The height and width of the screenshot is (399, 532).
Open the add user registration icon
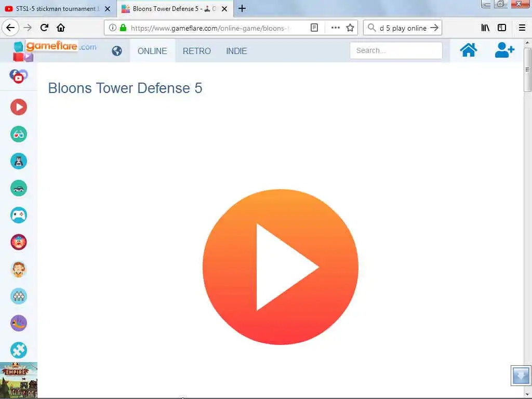click(504, 50)
